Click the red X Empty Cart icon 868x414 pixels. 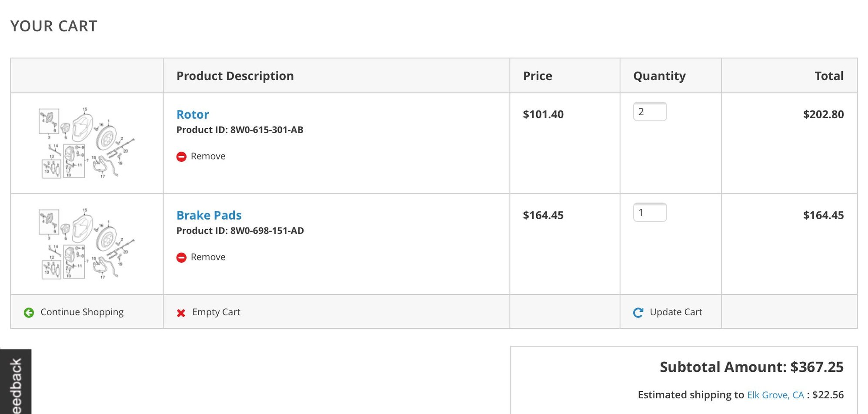pyautogui.click(x=181, y=313)
